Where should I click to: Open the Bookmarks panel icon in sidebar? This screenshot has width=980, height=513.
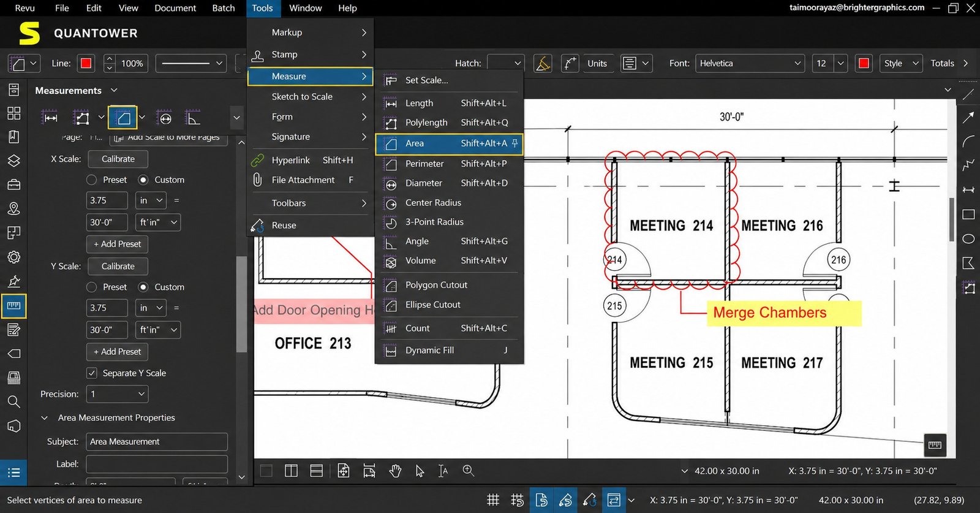click(x=13, y=137)
